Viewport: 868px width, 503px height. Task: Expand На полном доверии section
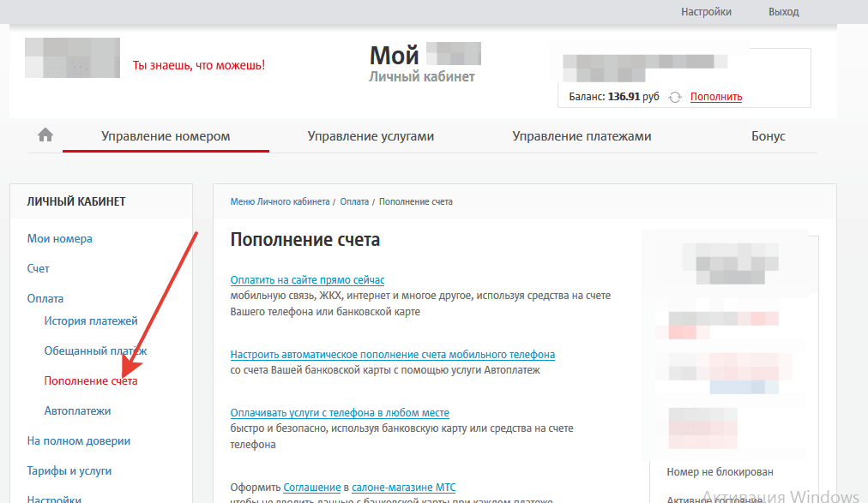pyautogui.click(x=78, y=441)
